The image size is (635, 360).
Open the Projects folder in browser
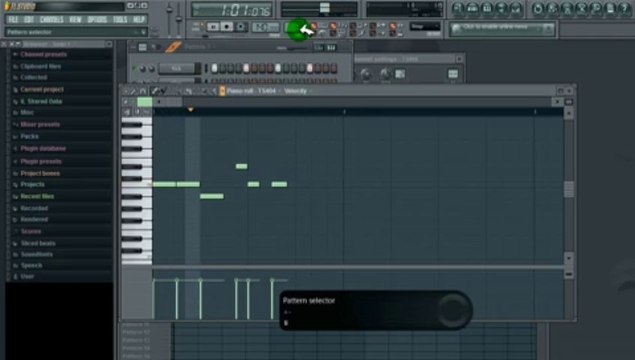(x=32, y=184)
